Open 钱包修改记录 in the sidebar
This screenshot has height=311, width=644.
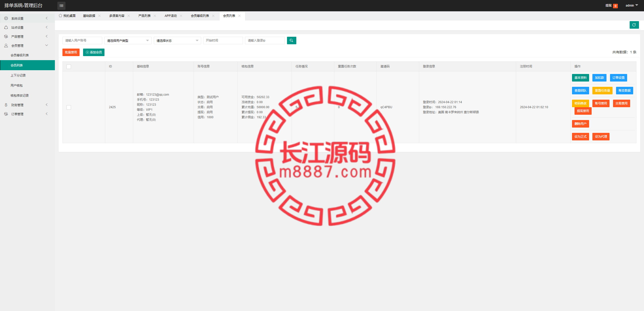pos(27,95)
